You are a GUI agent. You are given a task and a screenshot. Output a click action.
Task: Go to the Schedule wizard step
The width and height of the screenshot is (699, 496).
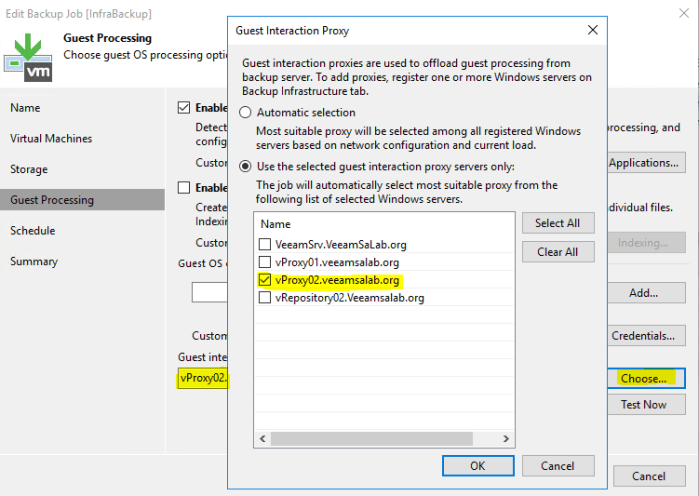pos(33,230)
